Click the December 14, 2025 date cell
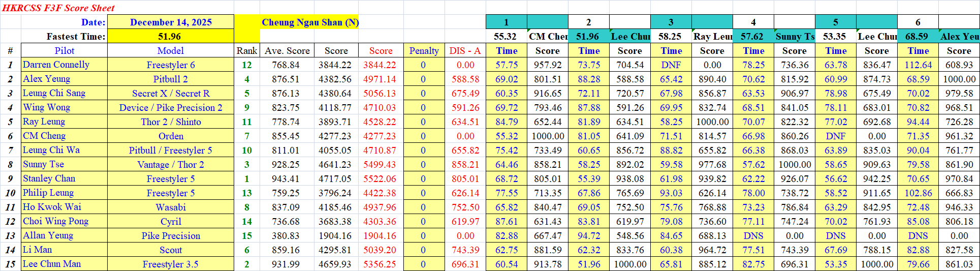 tap(171, 22)
